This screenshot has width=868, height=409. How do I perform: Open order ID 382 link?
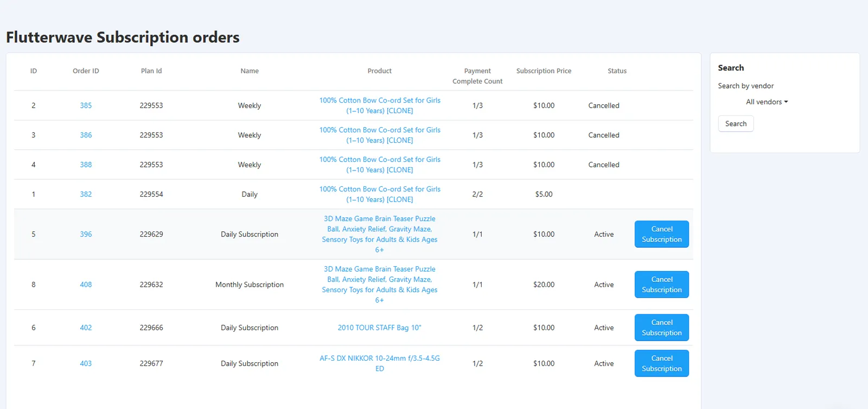pos(86,194)
